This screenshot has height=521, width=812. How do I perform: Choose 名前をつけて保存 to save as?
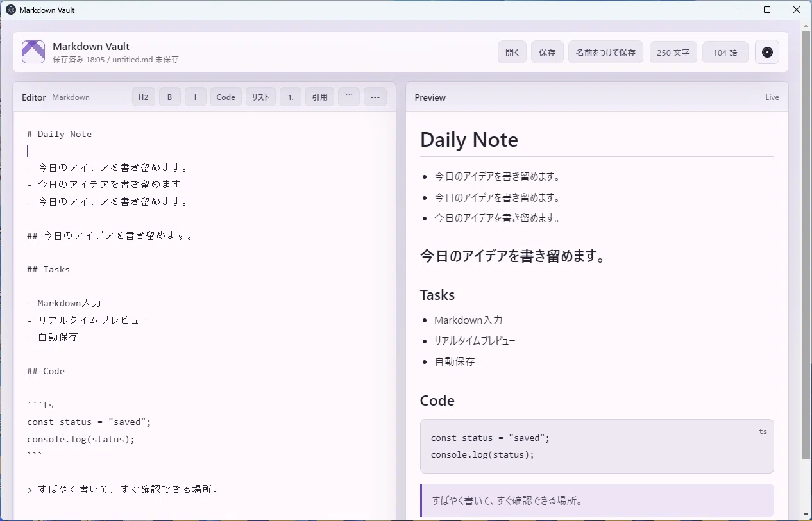click(605, 53)
